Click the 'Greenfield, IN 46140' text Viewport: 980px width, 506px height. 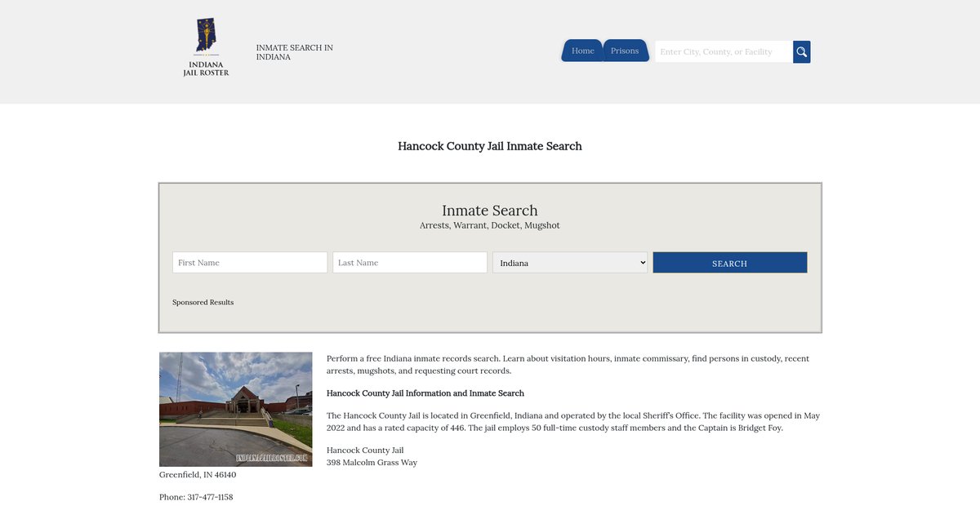(198, 475)
